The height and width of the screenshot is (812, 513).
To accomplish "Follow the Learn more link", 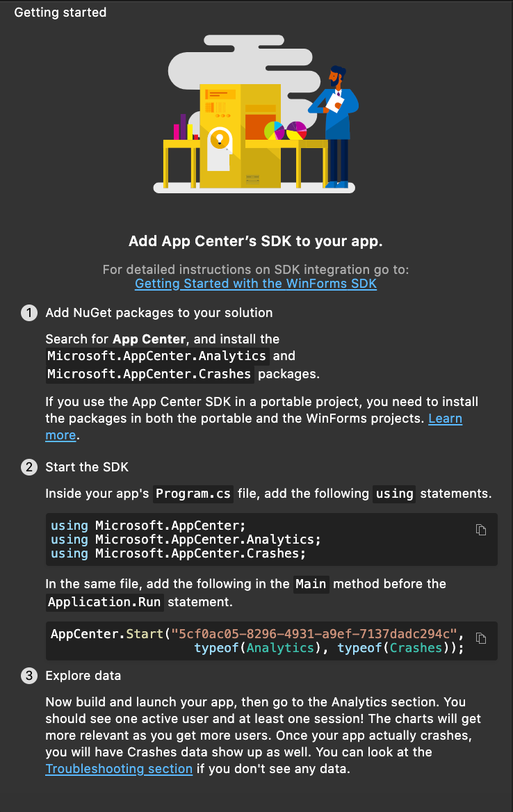I will point(445,419).
